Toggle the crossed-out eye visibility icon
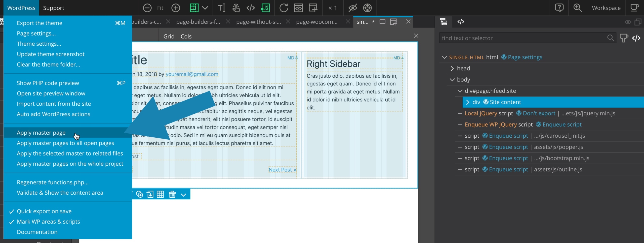644x243 pixels. (353, 8)
